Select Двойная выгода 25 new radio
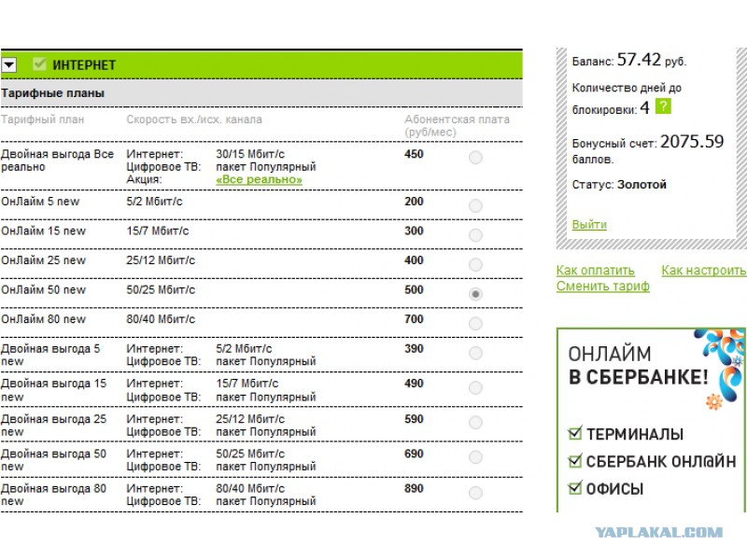The height and width of the screenshot is (560, 747). pos(475,423)
